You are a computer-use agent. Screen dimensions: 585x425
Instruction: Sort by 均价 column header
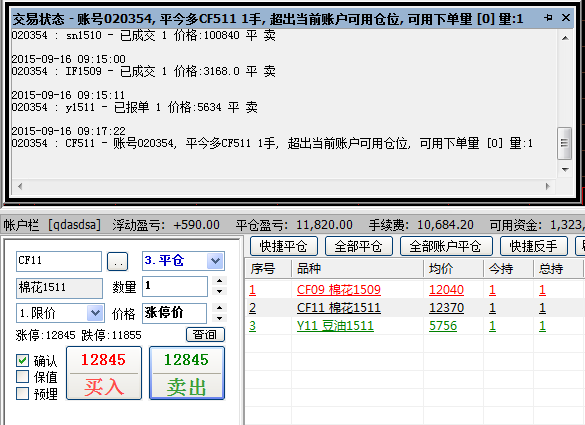453,269
